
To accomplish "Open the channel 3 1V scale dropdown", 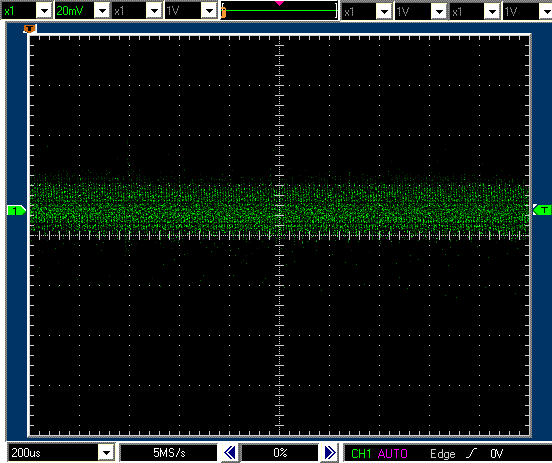I will [439, 12].
